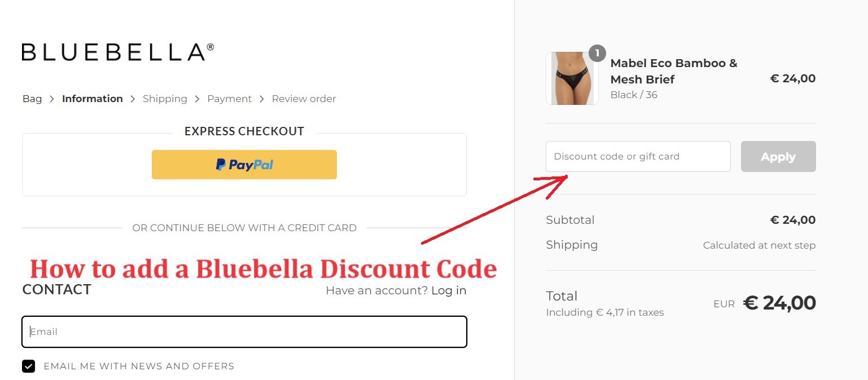Click the Black / 36 variant label
This screenshot has width=868, height=380.
(x=634, y=95)
